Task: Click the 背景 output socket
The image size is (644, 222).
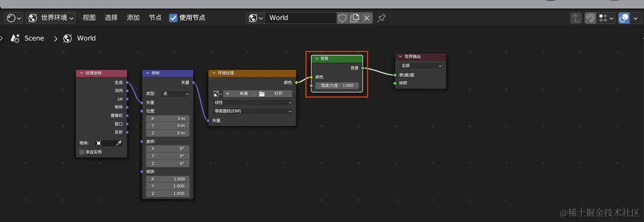Action: tap(363, 68)
